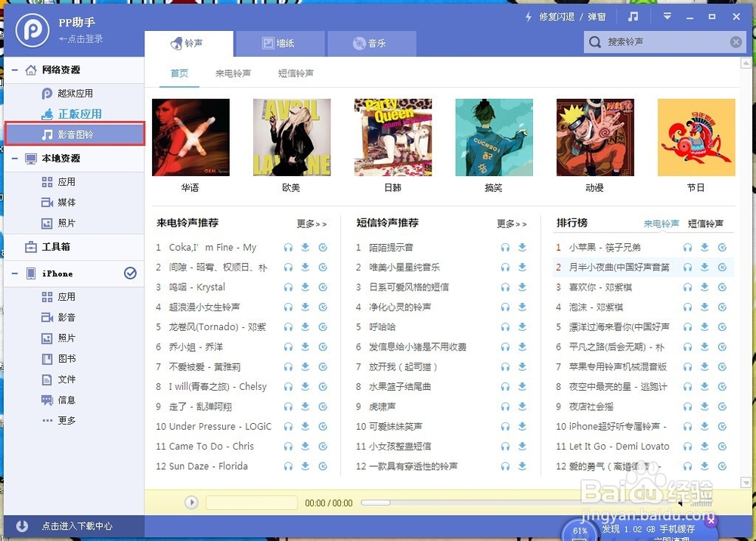Viewport: 756px width, 541px height.
Task: Open 越狱应用 in sidebar
Action: pos(74,94)
